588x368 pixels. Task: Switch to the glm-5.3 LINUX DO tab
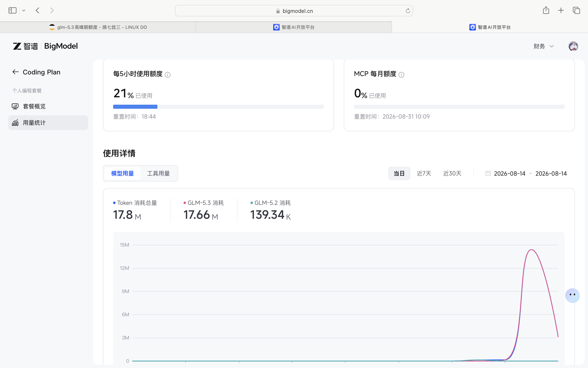point(98,27)
